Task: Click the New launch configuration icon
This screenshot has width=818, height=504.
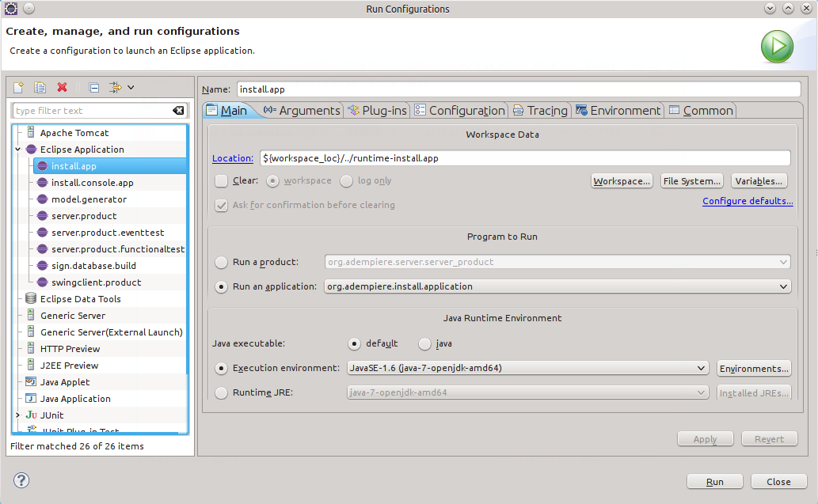Action: 18,87
